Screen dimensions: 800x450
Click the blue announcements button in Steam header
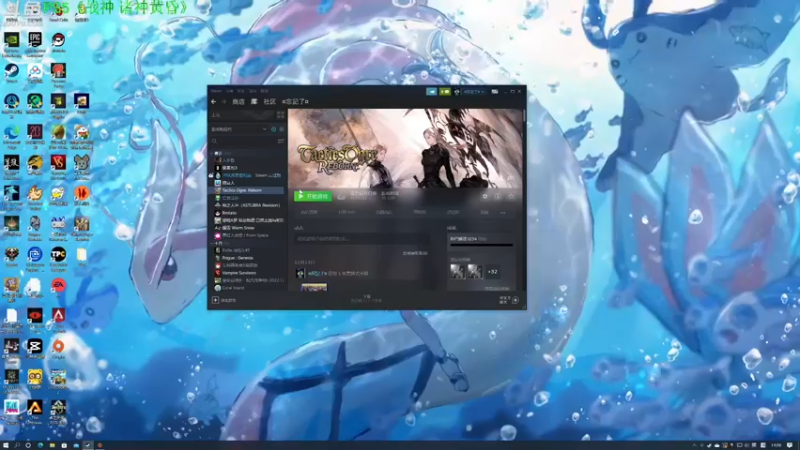click(x=432, y=91)
